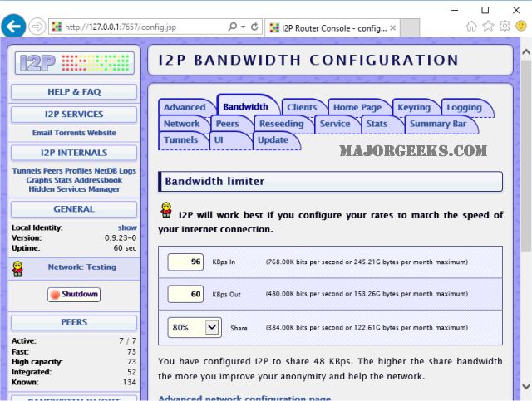Image resolution: width=532 pixels, height=401 pixels.
Task: Click the Version value 0.9.23-0
Action: (x=121, y=238)
